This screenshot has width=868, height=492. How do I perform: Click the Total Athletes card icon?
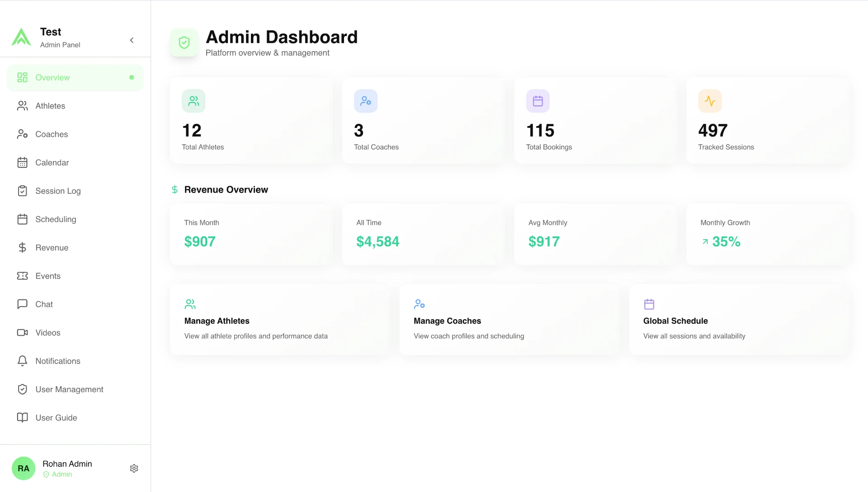(x=193, y=101)
